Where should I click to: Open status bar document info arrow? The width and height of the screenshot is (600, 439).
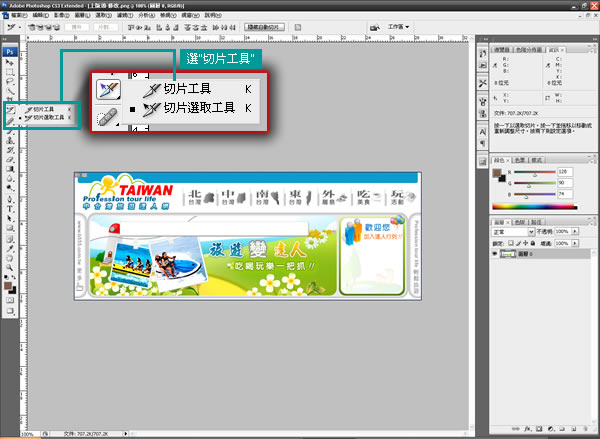pos(125,434)
